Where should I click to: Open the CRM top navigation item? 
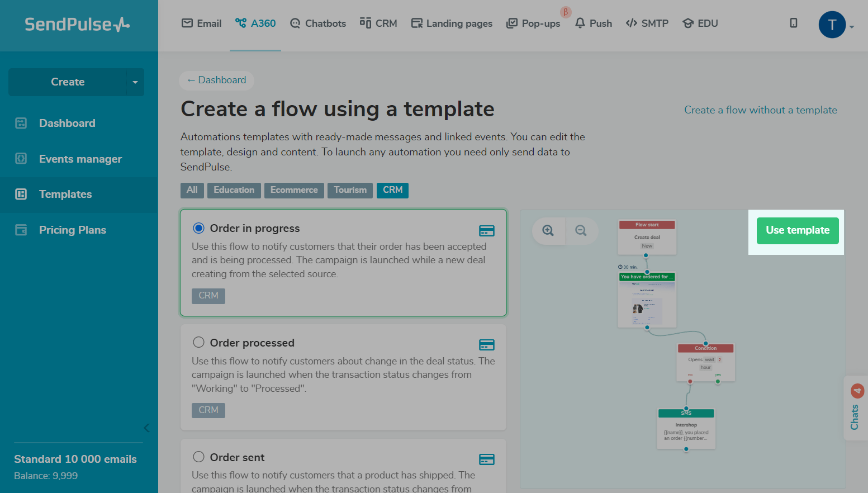click(378, 23)
